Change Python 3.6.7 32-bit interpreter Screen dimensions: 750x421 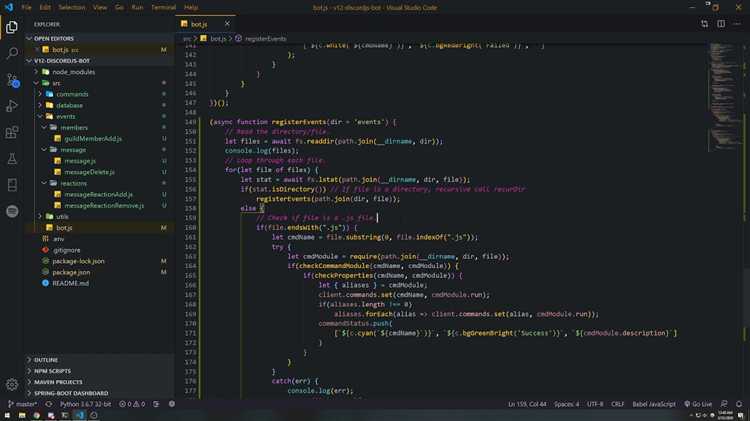pyautogui.click(x=85, y=404)
